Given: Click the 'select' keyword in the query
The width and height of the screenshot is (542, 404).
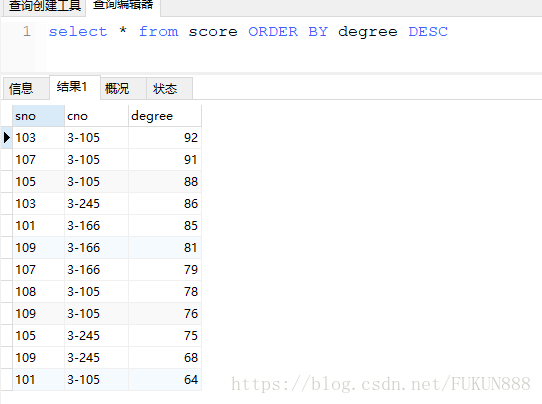Looking at the screenshot, I should tap(78, 32).
